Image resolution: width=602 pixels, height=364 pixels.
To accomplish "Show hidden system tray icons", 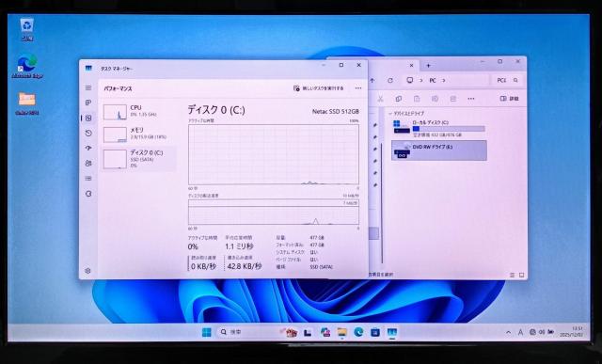I will coord(508,332).
